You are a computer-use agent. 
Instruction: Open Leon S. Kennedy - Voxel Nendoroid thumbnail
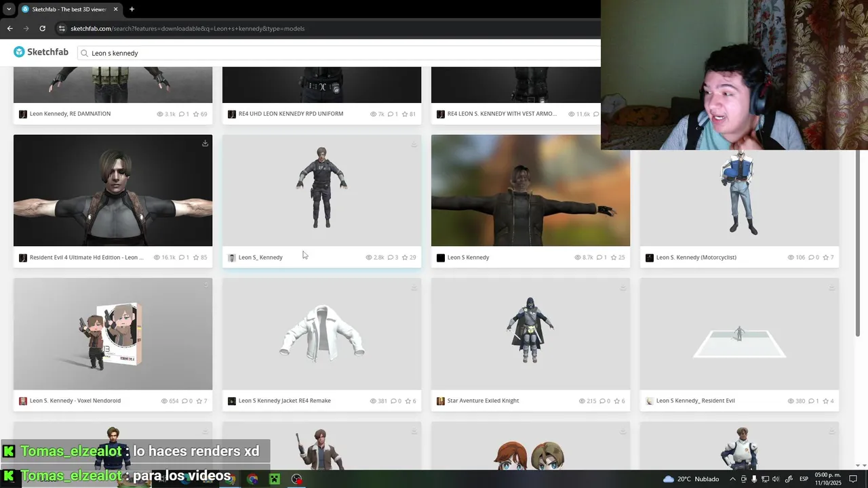113,334
